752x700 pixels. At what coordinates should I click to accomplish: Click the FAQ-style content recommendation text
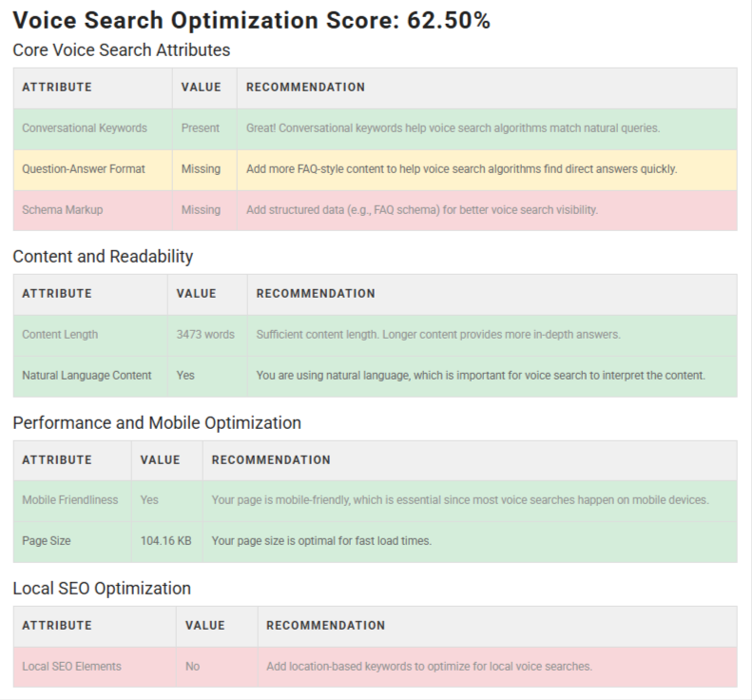coord(461,169)
